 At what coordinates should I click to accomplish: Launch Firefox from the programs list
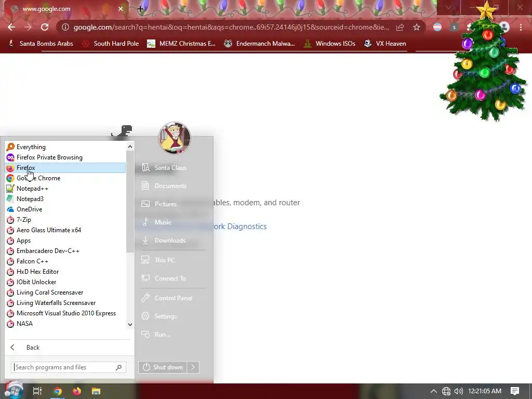[65, 168]
